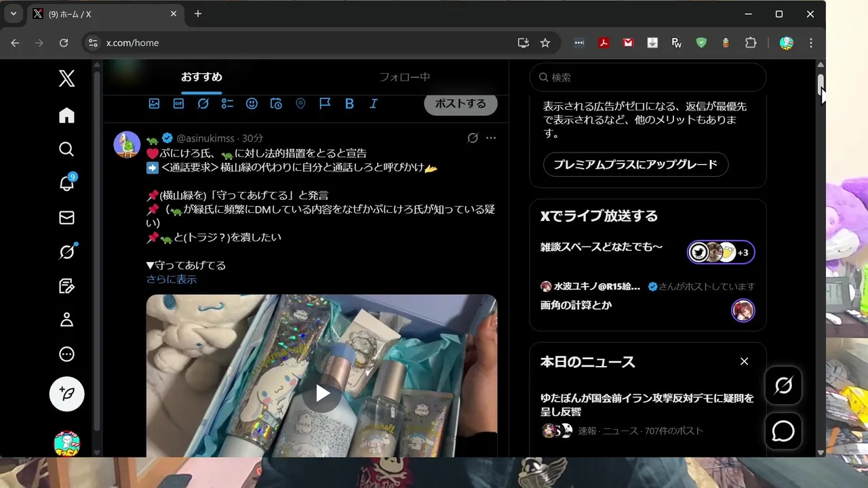This screenshot has height=488, width=868.
Task: View site information icon in address bar
Action: click(x=93, y=43)
